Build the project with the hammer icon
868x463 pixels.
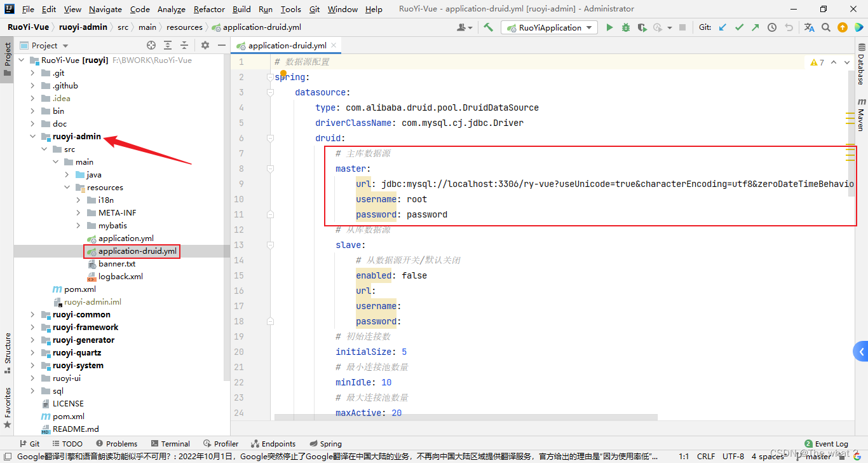tap(488, 27)
